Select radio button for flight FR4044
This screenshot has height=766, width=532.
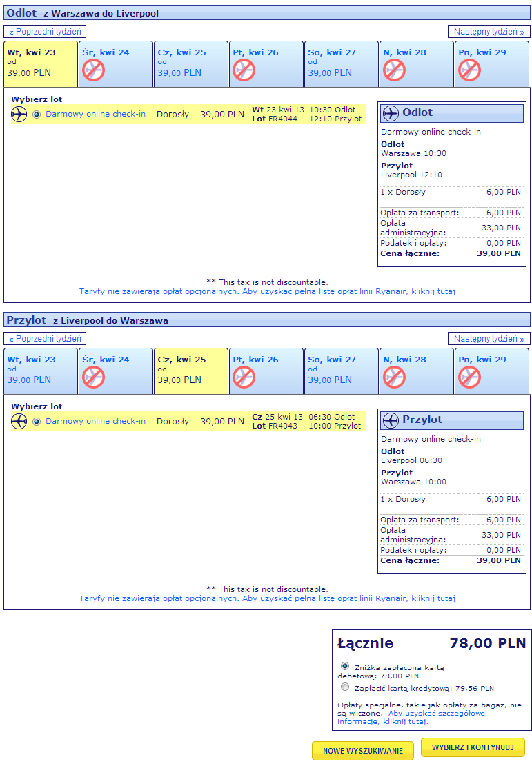click(x=37, y=115)
